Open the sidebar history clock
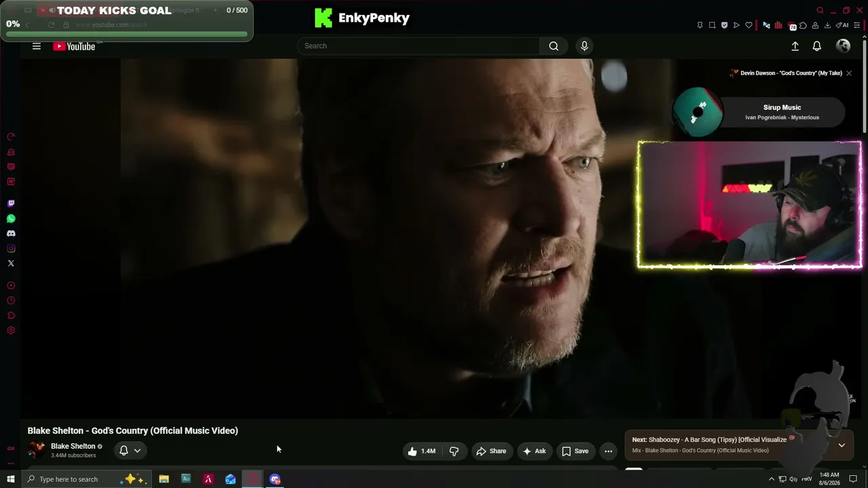 click(x=11, y=301)
